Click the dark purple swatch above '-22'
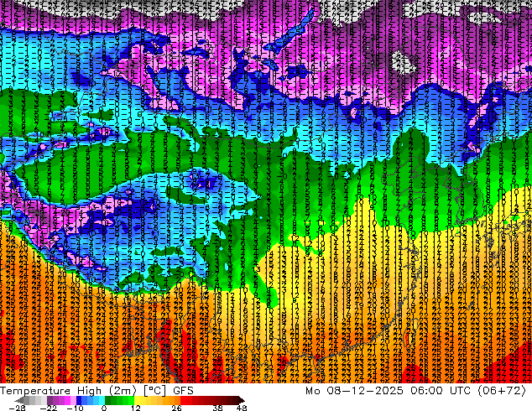 [50, 400]
